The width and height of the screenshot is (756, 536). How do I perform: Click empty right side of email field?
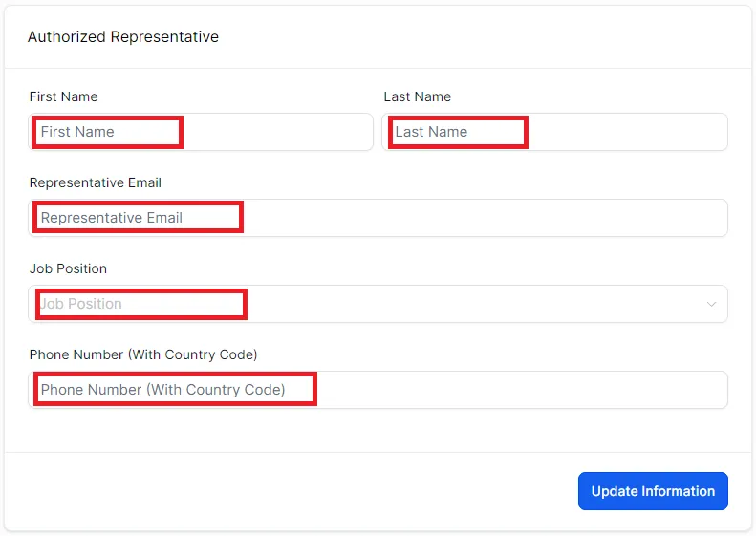click(485, 218)
